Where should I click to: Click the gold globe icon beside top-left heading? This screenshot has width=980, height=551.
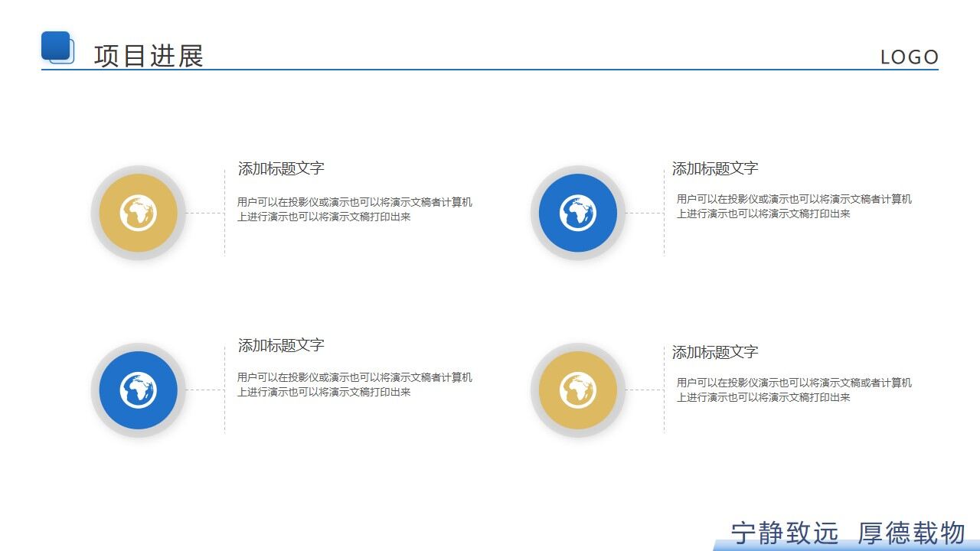[137, 214]
